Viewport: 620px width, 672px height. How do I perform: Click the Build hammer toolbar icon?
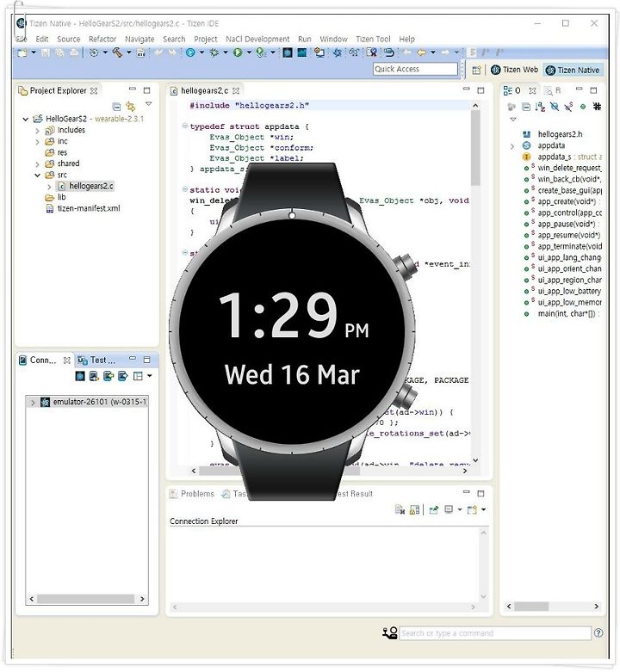coord(117,52)
